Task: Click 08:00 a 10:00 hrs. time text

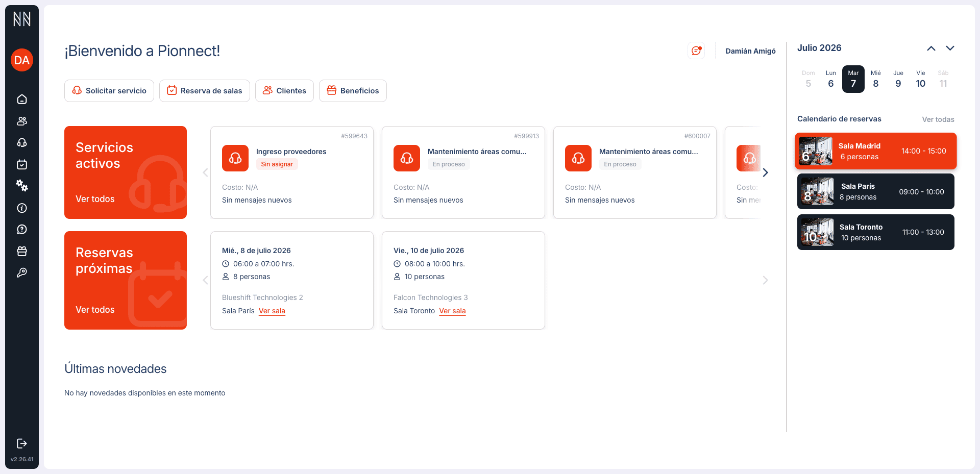Action: pos(435,264)
